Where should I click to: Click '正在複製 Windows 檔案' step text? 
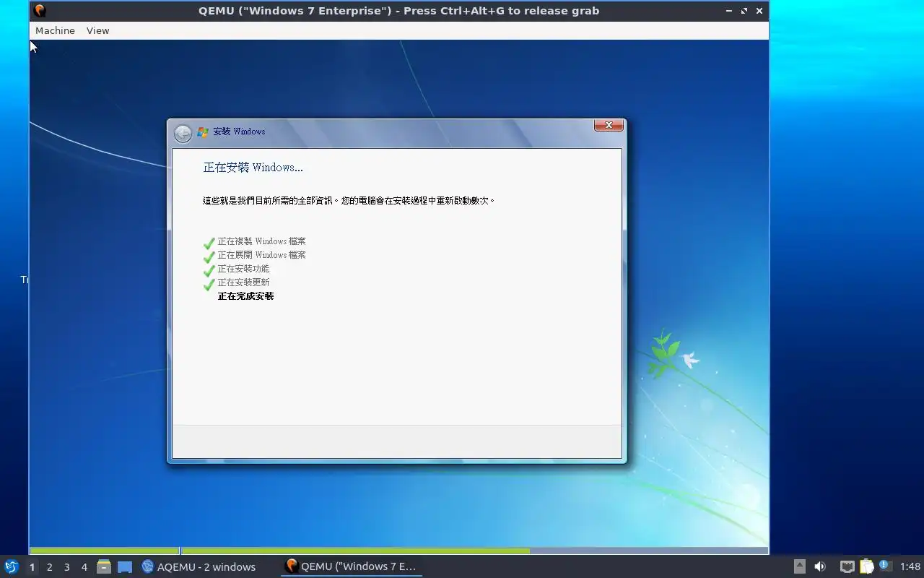click(261, 241)
